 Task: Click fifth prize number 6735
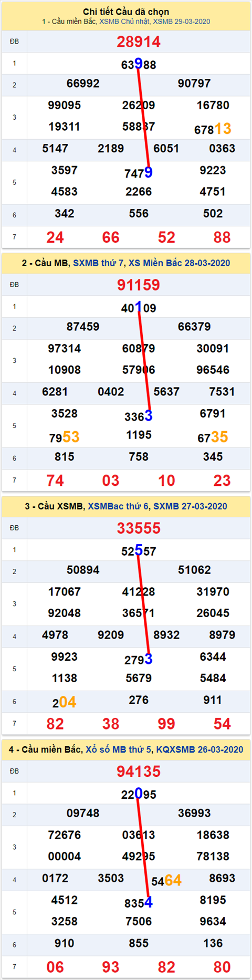[x=213, y=437]
